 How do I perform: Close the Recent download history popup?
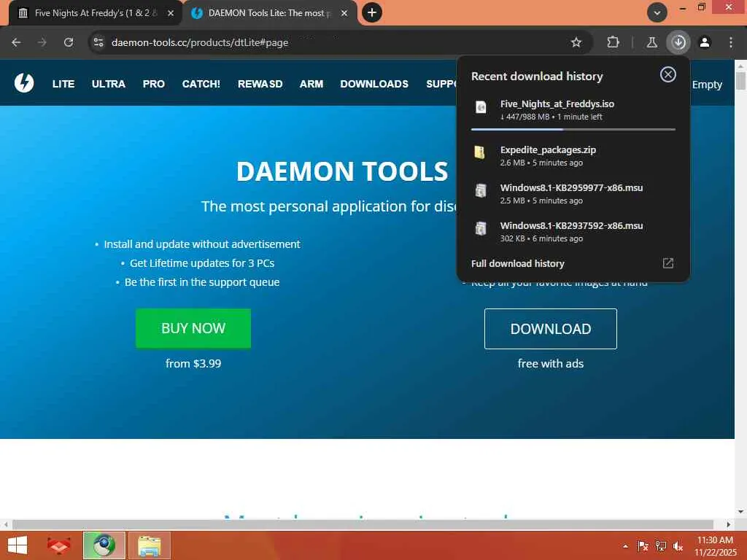[x=668, y=74]
